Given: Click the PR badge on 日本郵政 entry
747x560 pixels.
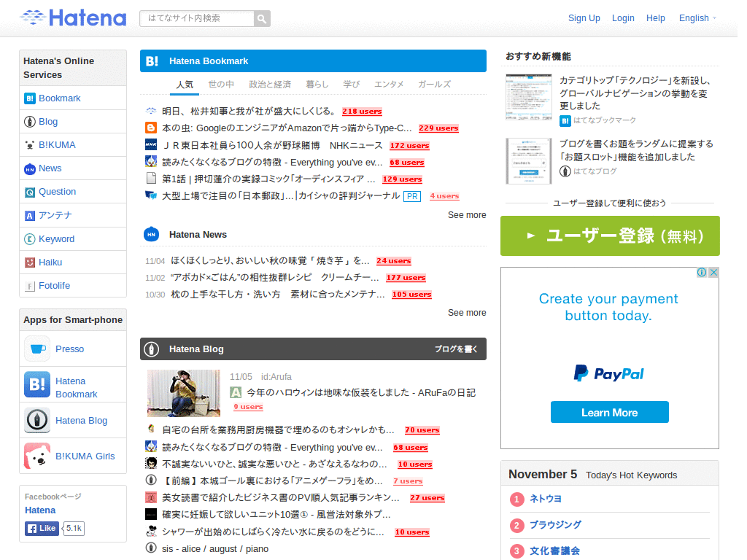Looking at the screenshot, I should (x=412, y=196).
